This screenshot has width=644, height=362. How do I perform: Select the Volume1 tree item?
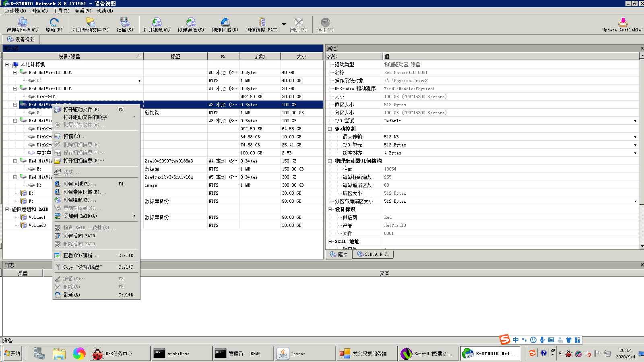click(x=37, y=217)
